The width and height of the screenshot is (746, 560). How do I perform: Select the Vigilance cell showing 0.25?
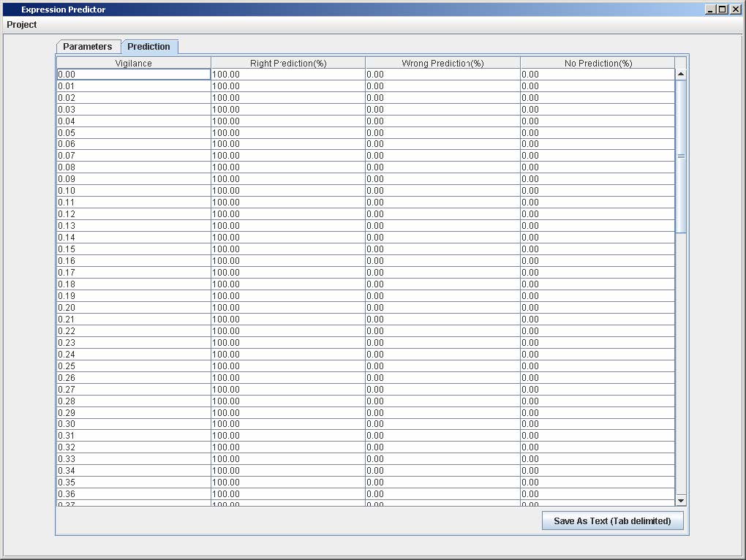pyautogui.click(x=134, y=366)
